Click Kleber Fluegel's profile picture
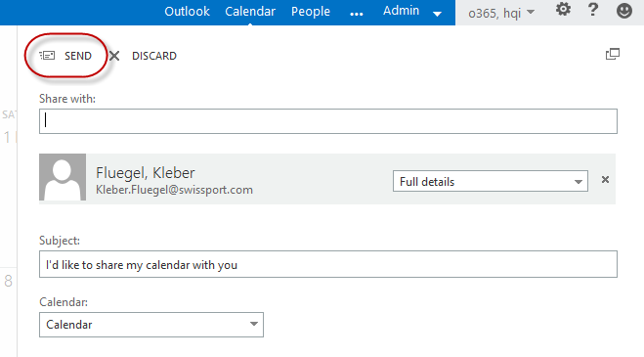Screen dimensions: 644x357 63,177
